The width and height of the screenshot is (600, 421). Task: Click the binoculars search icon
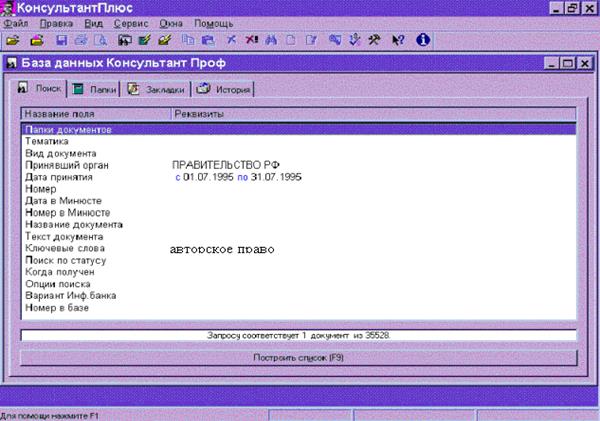(271, 40)
